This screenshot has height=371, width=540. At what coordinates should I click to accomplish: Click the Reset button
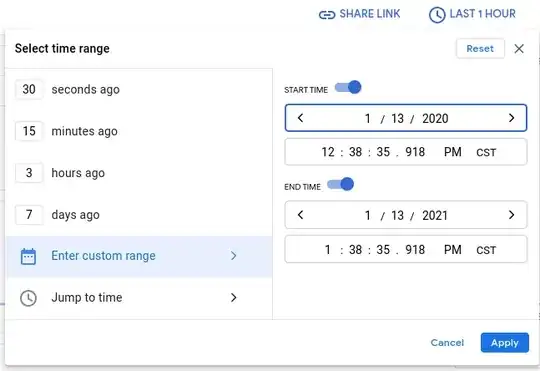[x=480, y=49]
